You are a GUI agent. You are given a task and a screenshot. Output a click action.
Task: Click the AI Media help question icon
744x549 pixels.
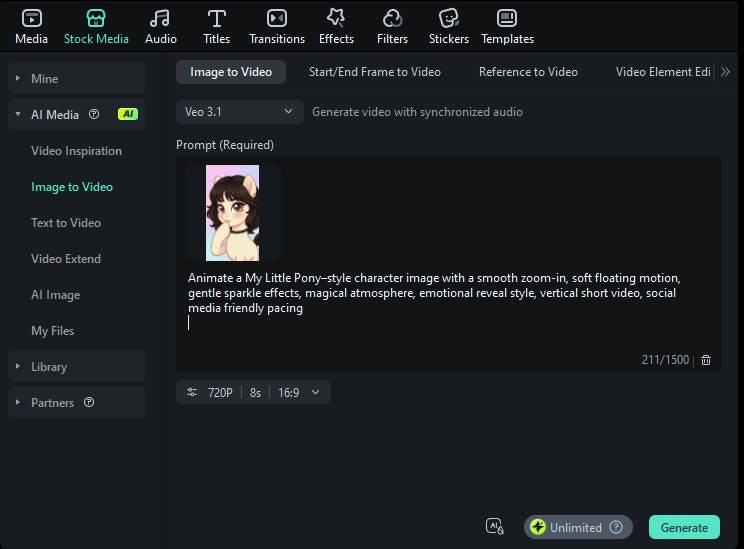pos(94,114)
